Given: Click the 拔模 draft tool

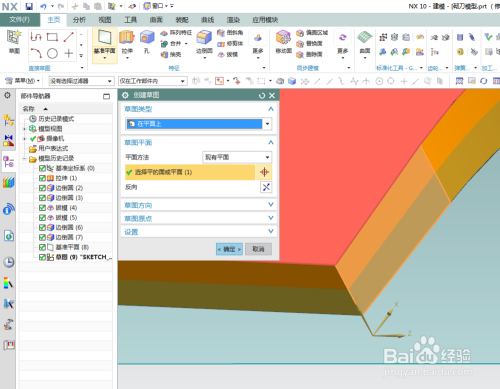Looking at the screenshot, I should (x=228, y=54).
